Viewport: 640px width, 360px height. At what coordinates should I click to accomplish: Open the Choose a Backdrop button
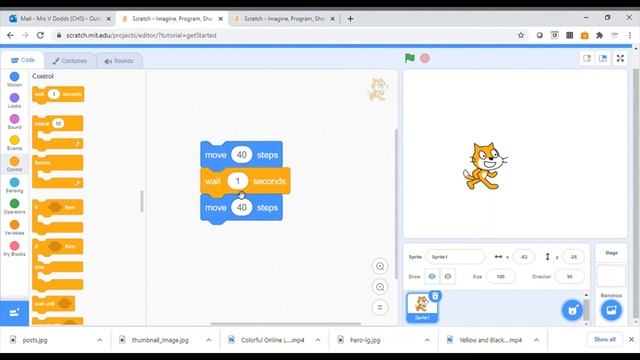pos(611,310)
